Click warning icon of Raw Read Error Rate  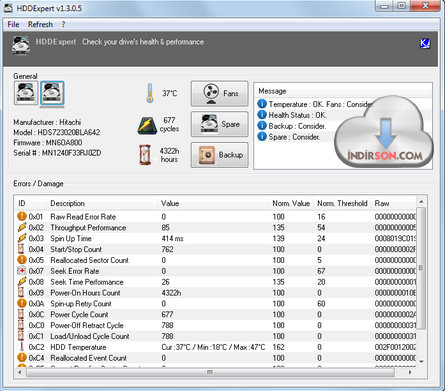tap(22, 216)
